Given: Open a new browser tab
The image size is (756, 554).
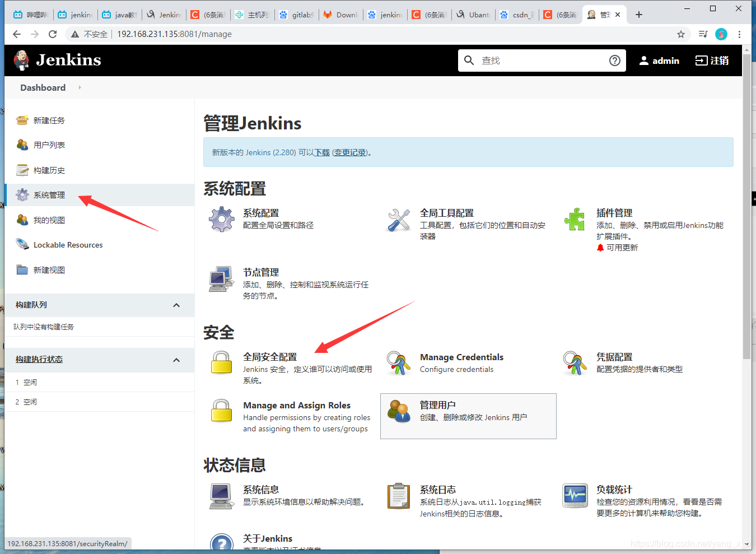Looking at the screenshot, I should pyautogui.click(x=639, y=15).
